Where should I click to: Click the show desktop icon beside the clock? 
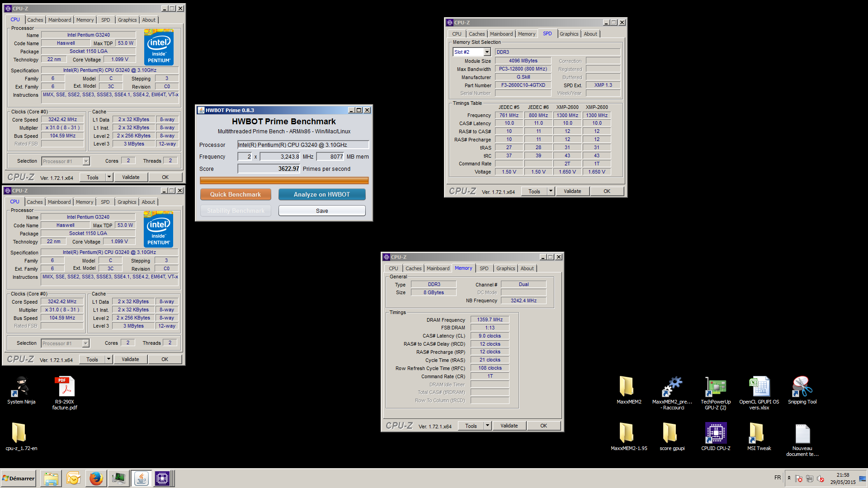click(x=863, y=479)
